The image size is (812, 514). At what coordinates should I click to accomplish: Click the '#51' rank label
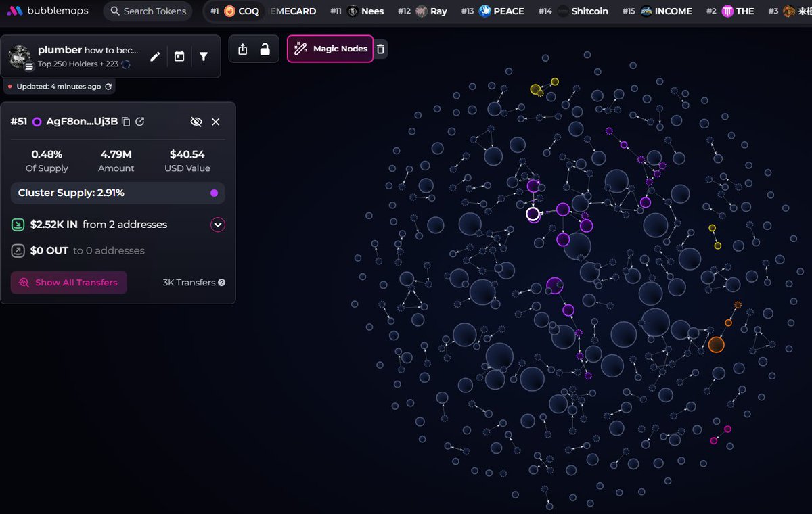pyautogui.click(x=19, y=122)
